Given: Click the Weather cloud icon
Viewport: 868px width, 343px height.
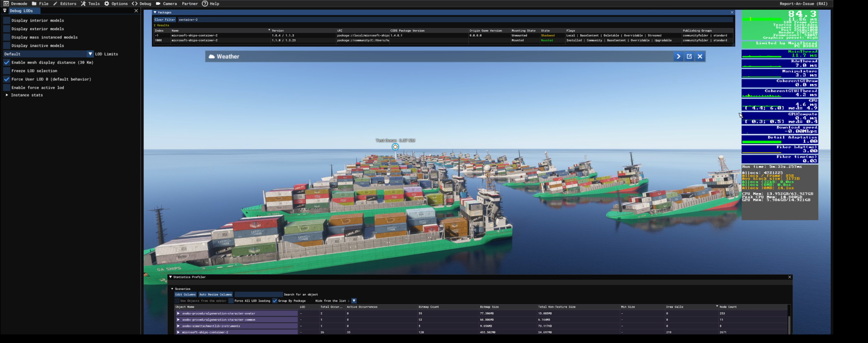Looking at the screenshot, I should coord(212,56).
